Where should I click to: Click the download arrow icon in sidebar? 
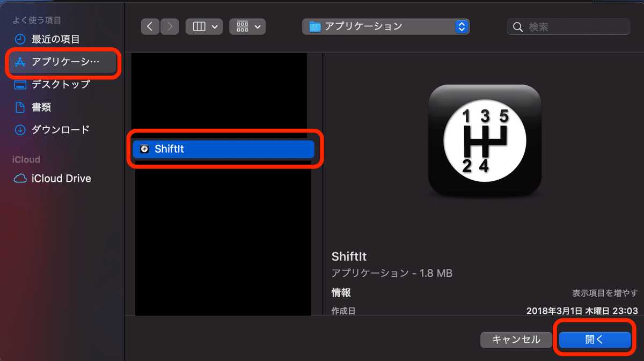pyautogui.click(x=20, y=130)
